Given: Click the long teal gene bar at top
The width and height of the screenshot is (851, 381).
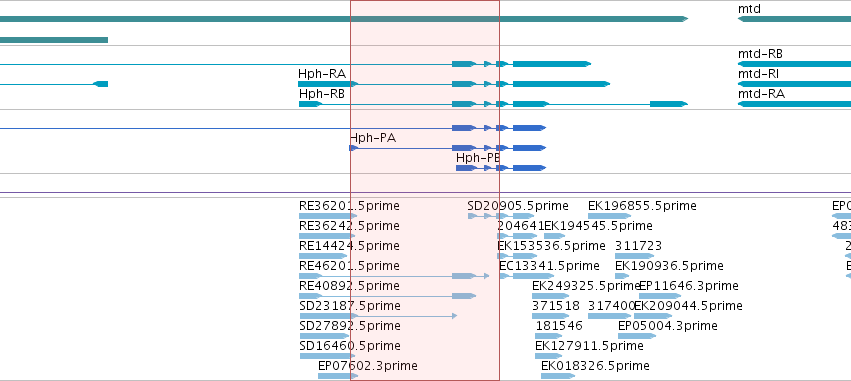Looking at the screenshot, I should coord(344,19).
